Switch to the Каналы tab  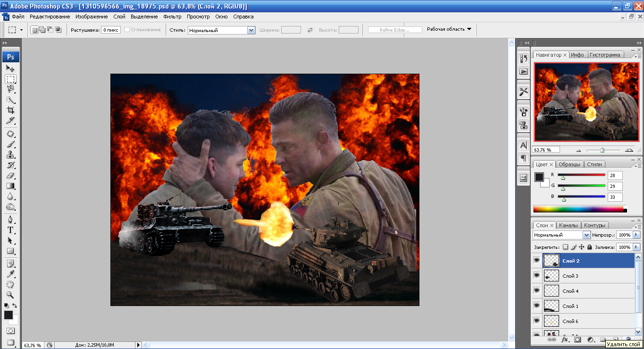[x=569, y=225]
